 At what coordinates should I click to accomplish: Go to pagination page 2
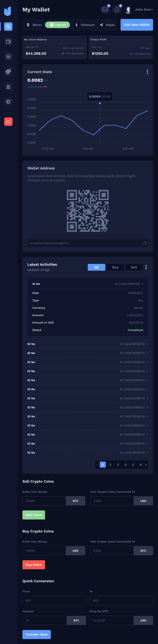(110, 465)
